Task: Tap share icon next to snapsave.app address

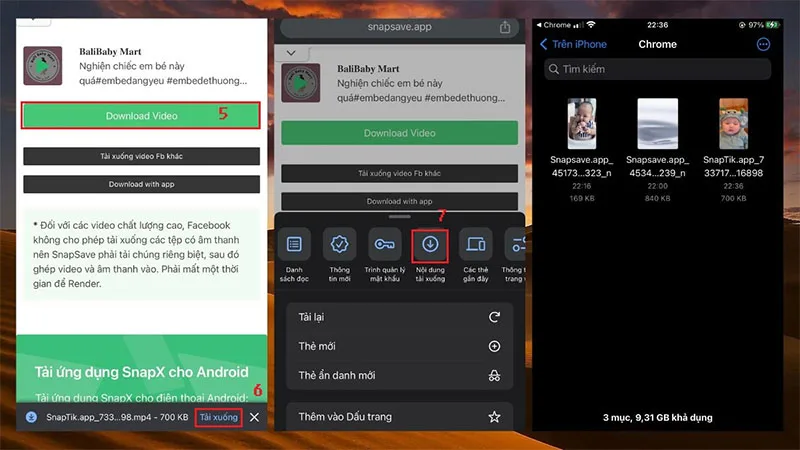Action: pos(505,27)
